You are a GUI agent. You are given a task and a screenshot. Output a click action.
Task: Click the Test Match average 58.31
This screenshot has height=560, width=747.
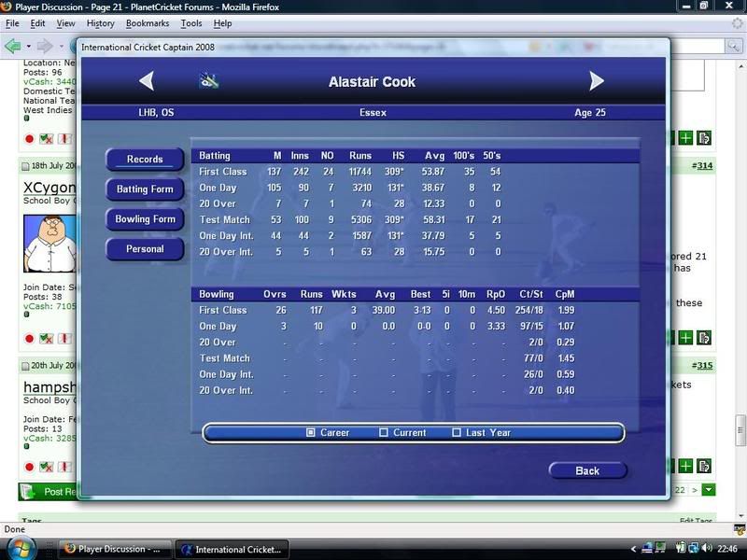click(433, 219)
